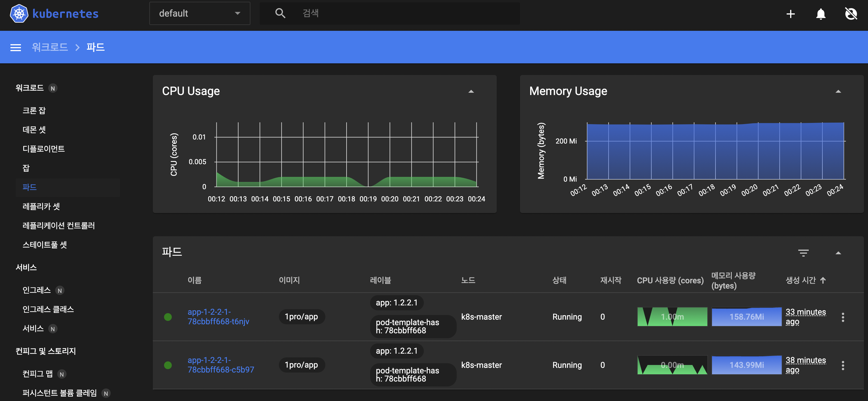Open the default namespace dropdown
Image resolution: width=868 pixels, height=401 pixels.
(x=200, y=13)
